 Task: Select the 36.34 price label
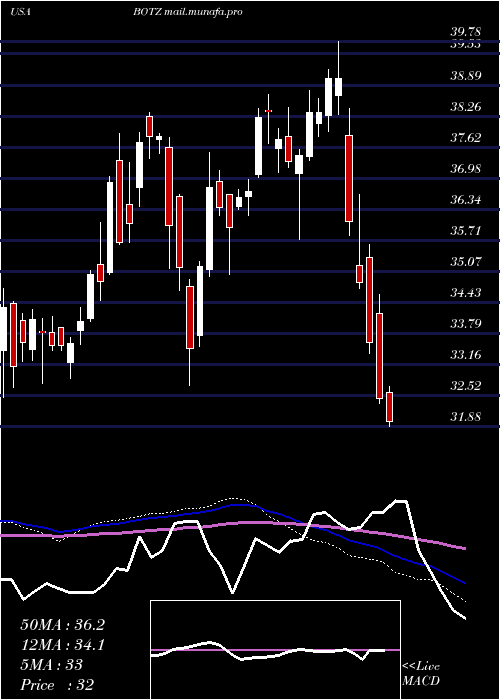[466, 200]
